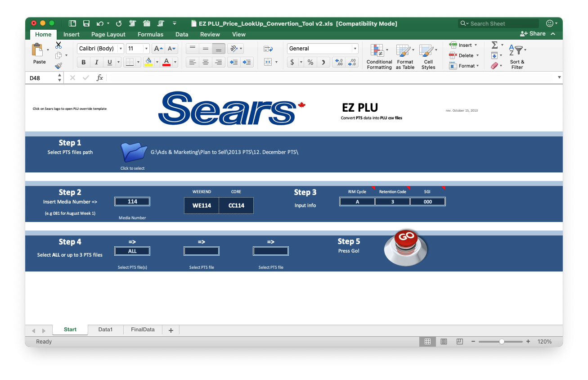588x380 pixels.
Task: Collapse the ribbon with chevron
Action: click(553, 34)
